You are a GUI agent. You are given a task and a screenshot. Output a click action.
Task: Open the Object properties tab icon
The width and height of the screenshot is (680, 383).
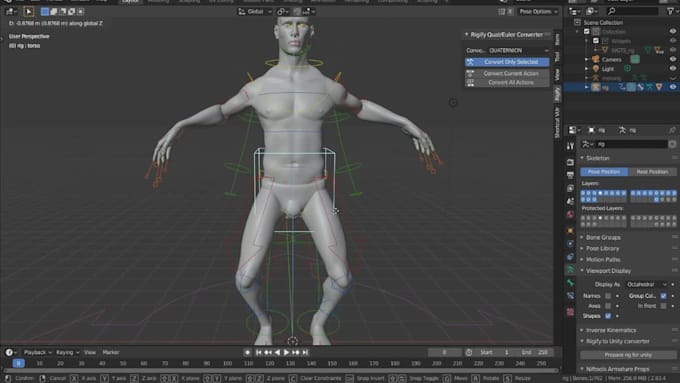click(570, 230)
